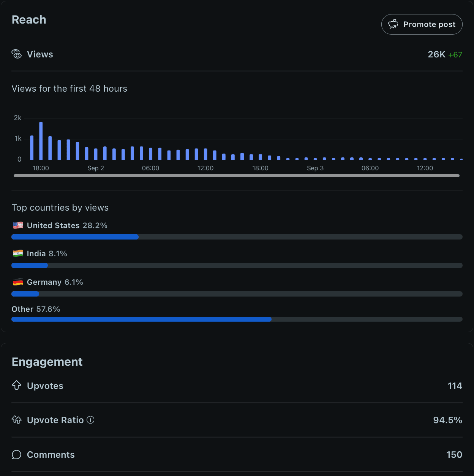
Task: Click the horizontal scrollbar under the chart
Action: point(236,176)
